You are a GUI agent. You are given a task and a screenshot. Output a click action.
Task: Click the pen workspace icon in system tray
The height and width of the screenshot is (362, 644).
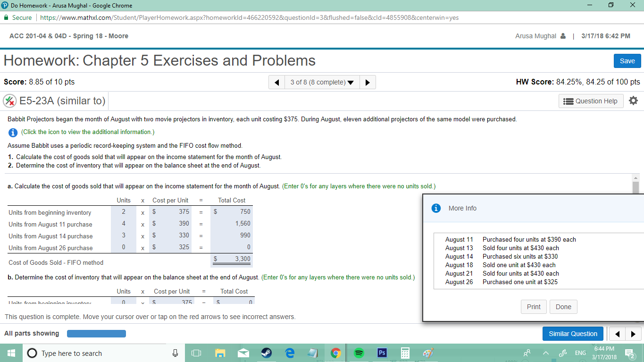coord(562,353)
